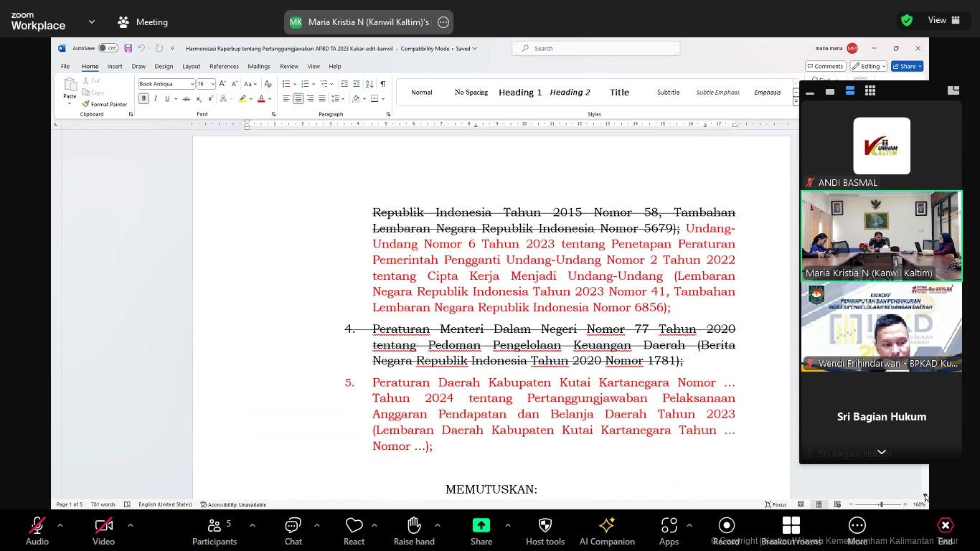The image size is (980, 551).
Task: Sort paragraph text
Action: pos(369,84)
